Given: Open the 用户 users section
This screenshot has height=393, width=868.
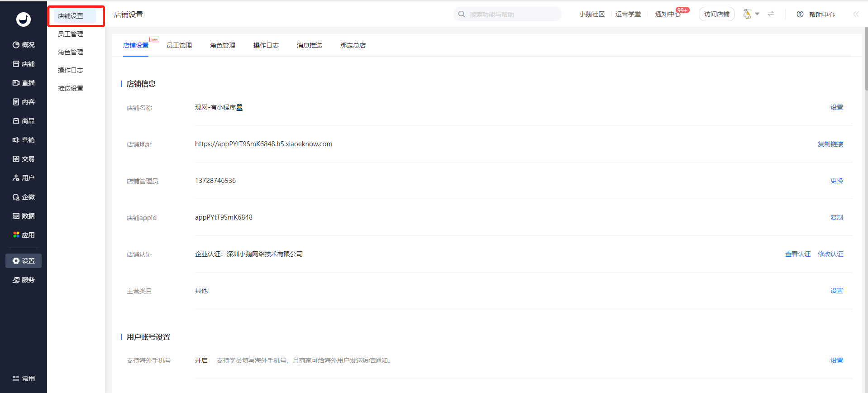Looking at the screenshot, I should pos(24,178).
